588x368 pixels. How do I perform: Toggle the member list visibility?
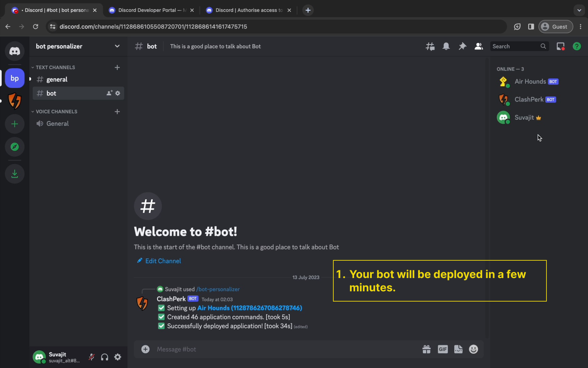[479, 46]
